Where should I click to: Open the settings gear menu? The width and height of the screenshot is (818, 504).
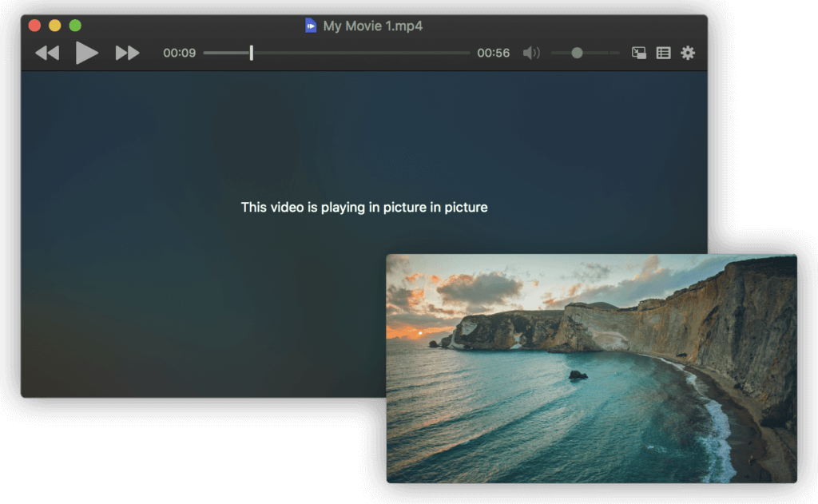[688, 54]
